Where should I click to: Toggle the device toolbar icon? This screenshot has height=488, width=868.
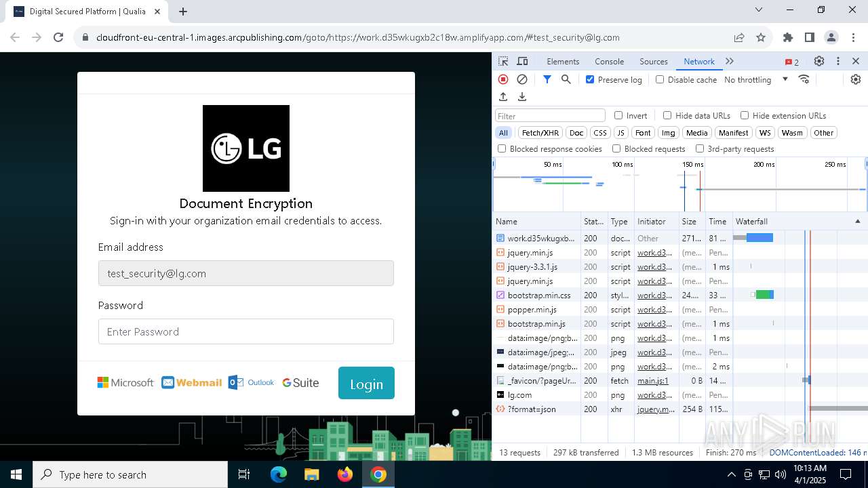coord(522,61)
